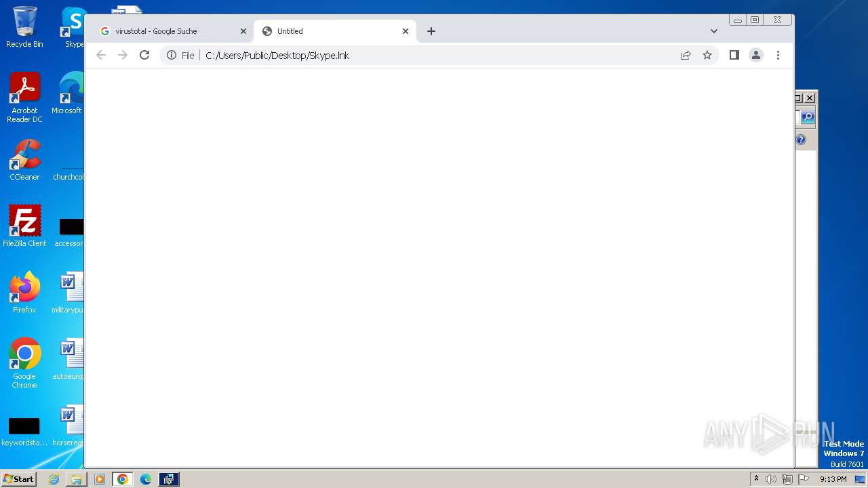Go forward with the forward arrow

pyautogui.click(x=123, y=56)
